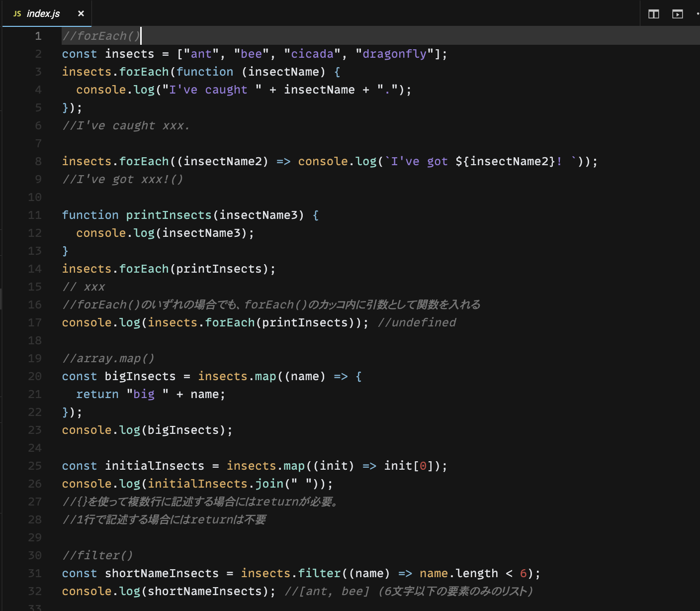Click init[0] expression on line 25

coord(409,466)
